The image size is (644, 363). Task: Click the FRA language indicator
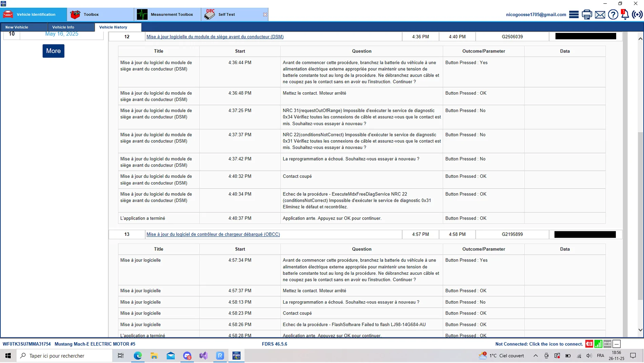(x=600, y=356)
